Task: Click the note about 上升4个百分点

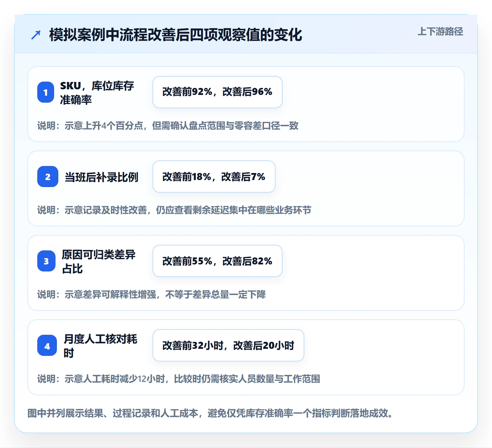Action: click(x=168, y=126)
